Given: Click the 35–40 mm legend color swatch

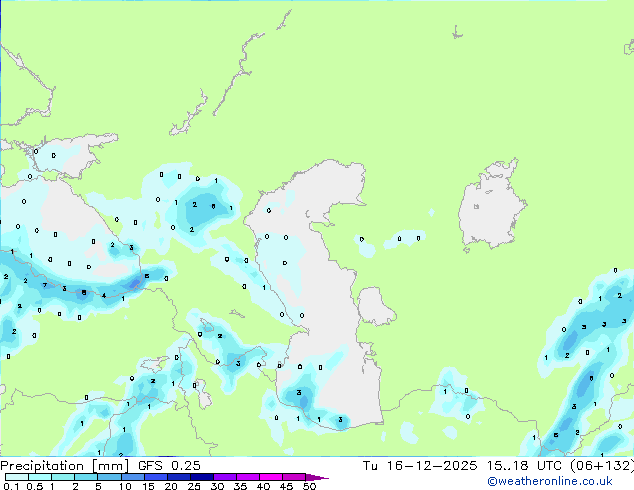Looking at the screenshot, I should (248, 477).
